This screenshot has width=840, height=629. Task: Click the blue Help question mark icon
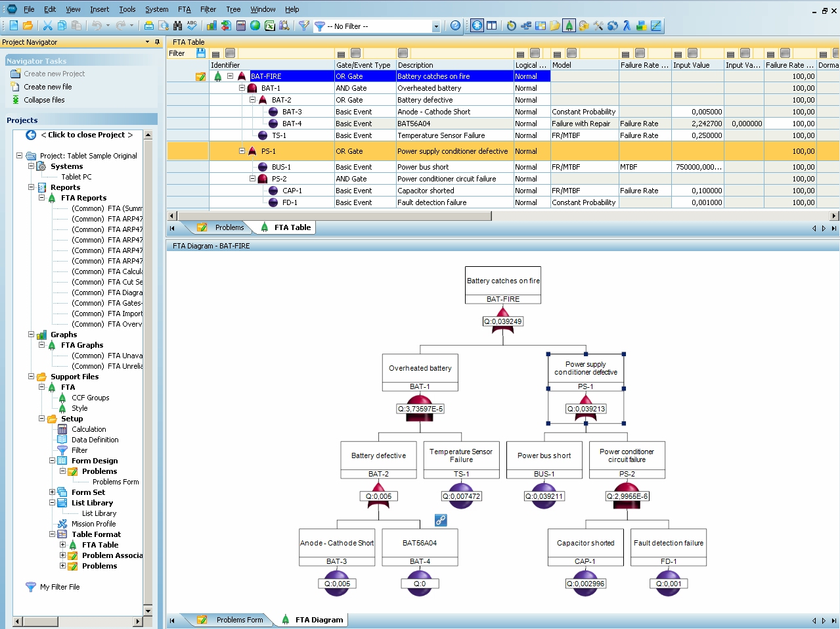coord(455,26)
